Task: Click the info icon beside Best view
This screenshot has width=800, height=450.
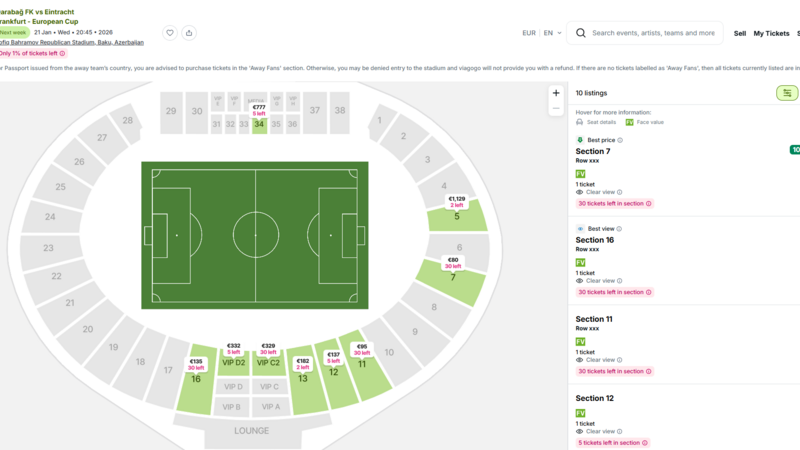Action: pyautogui.click(x=621, y=229)
